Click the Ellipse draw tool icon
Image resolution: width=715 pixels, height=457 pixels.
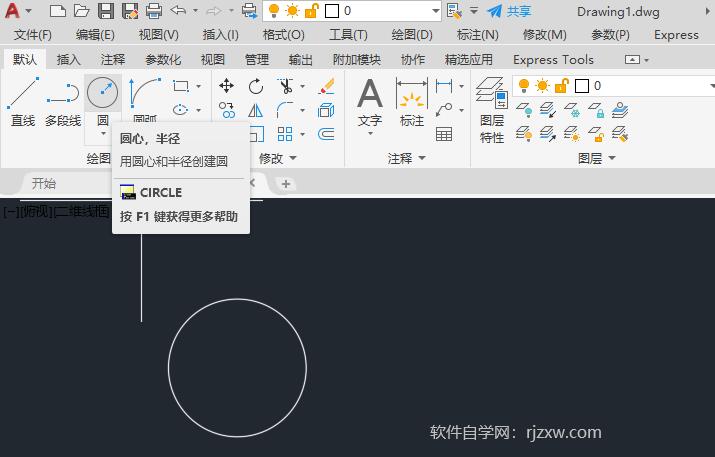[x=181, y=109]
